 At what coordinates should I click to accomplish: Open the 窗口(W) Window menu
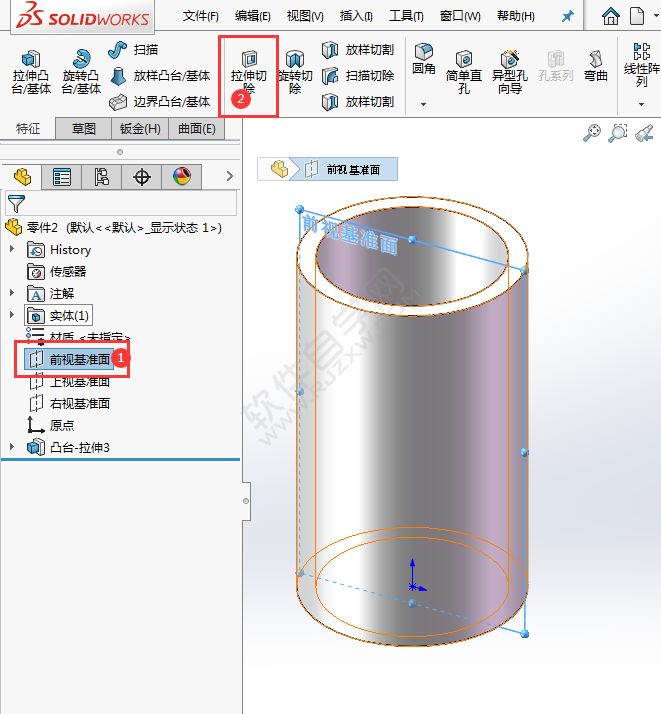click(x=460, y=16)
